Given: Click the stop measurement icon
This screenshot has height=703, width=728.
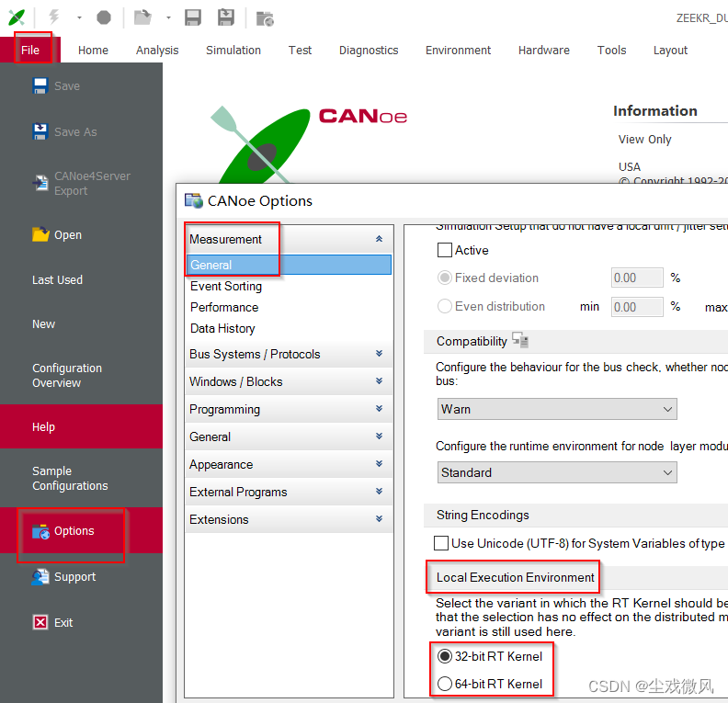Looking at the screenshot, I should 104,18.
